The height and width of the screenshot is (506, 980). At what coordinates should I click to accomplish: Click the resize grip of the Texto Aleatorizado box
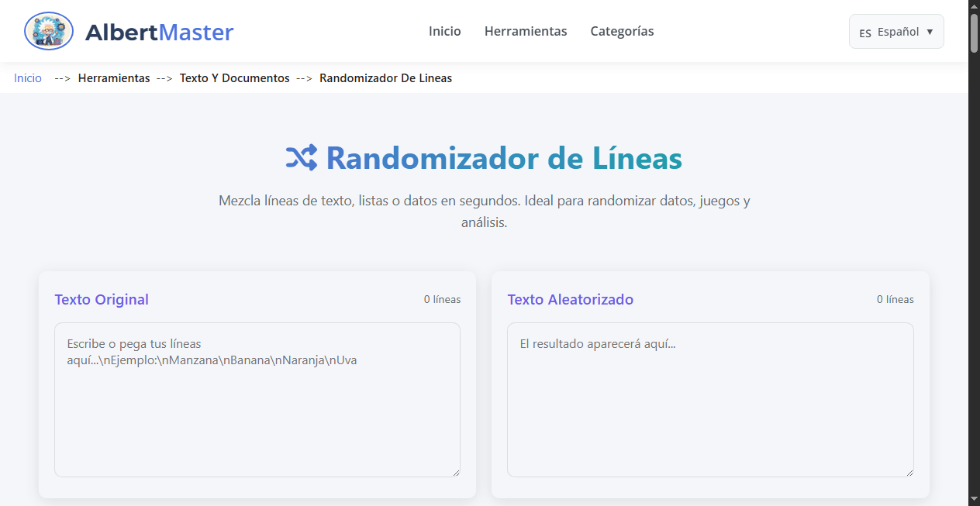point(909,471)
